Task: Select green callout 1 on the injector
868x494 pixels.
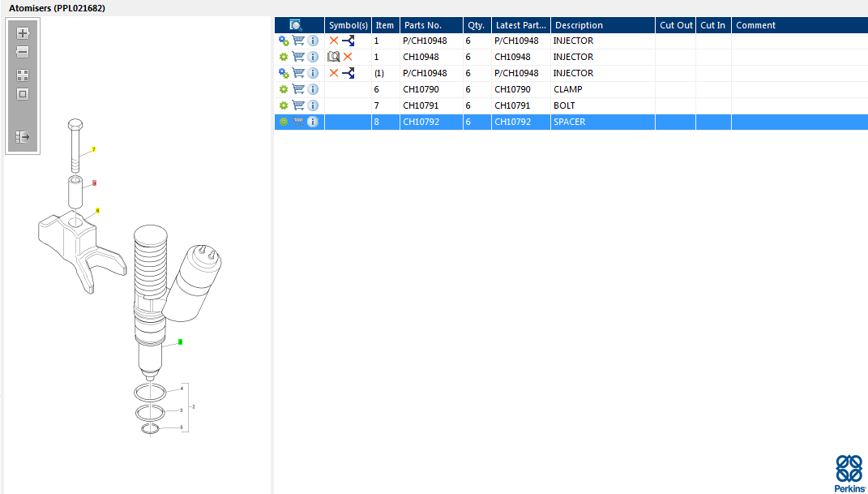Action: (x=180, y=342)
